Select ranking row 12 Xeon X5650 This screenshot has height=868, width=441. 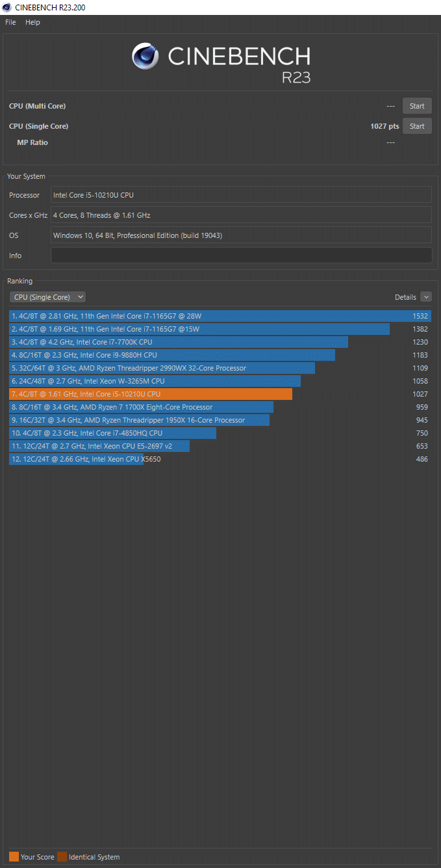click(x=220, y=459)
